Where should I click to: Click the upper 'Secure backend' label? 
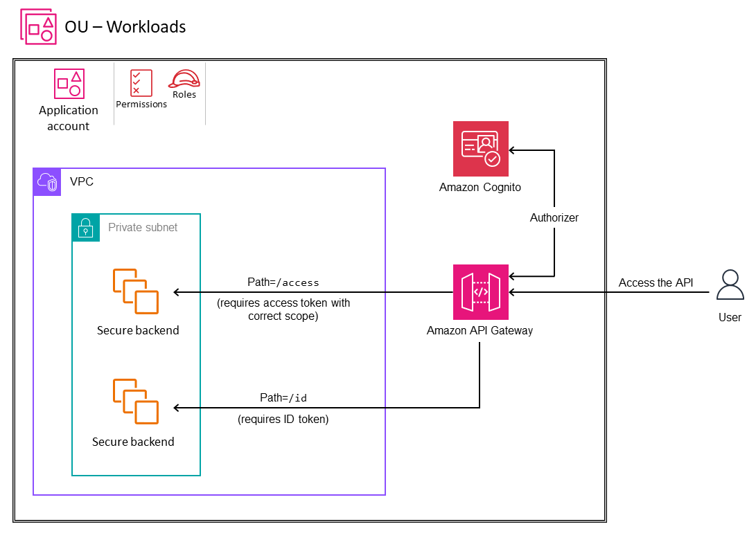pos(138,330)
